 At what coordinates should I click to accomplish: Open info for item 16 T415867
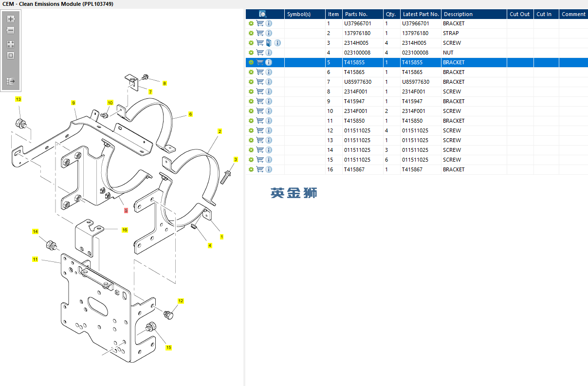click(x=269, y=169)
